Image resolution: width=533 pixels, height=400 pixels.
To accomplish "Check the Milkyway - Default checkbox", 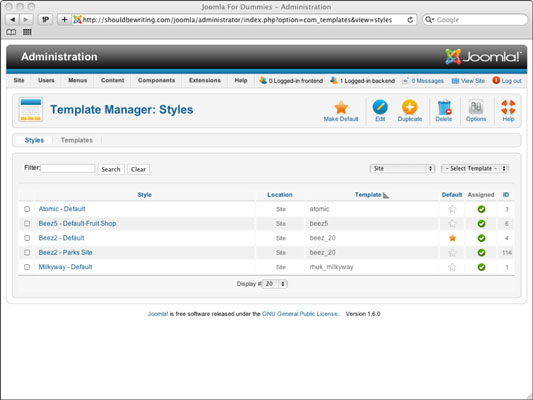I will (x=27, y=267).
